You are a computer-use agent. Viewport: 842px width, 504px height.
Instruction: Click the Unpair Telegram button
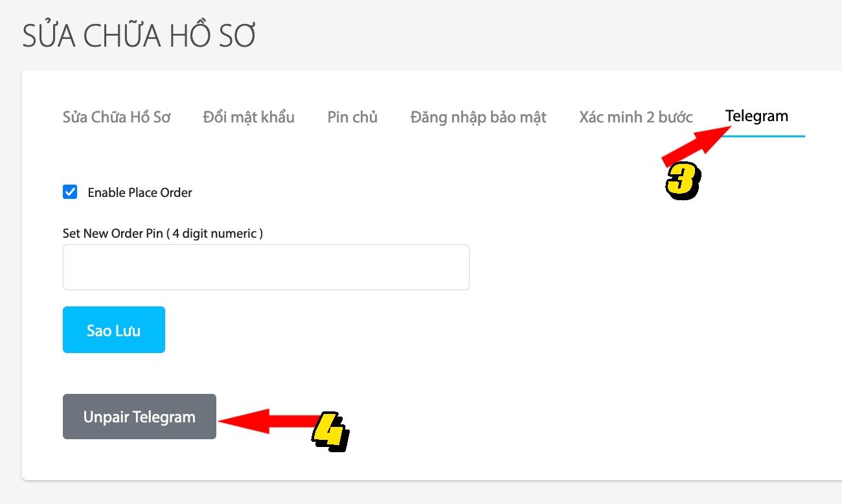point(139,417)
